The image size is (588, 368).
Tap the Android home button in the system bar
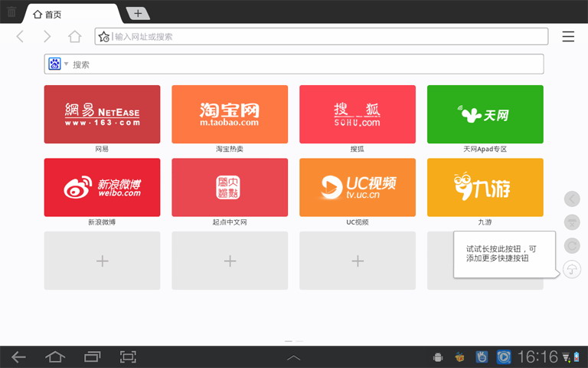click(55, 356)
